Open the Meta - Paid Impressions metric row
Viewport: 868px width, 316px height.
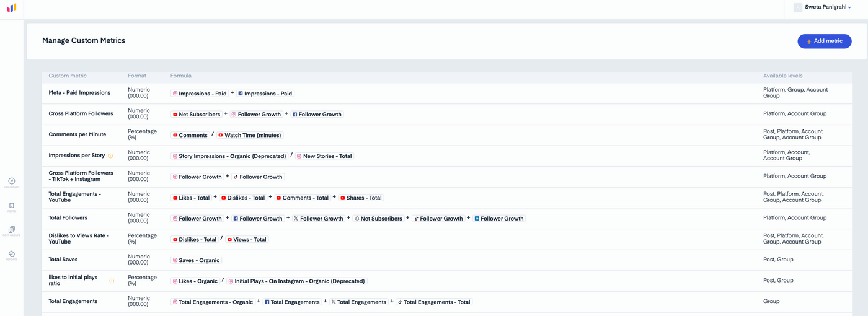click(x=446, y=94)
